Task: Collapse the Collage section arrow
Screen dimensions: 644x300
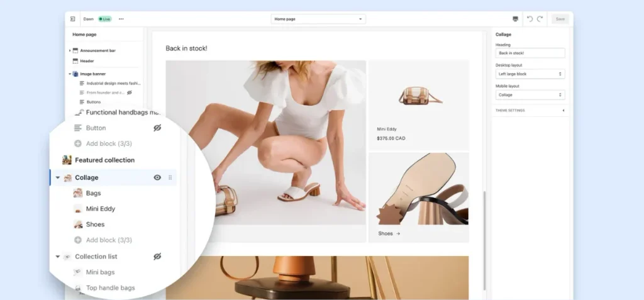Action: [x=57, y=177]
